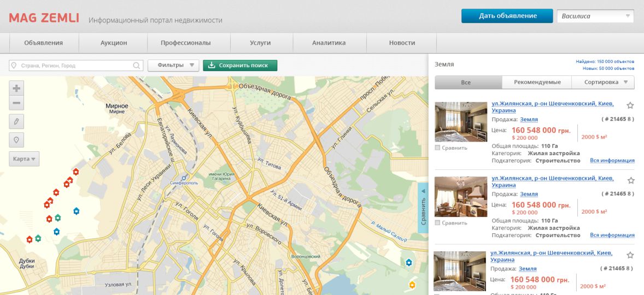Star the third partially visible listing

click(630, 255)
